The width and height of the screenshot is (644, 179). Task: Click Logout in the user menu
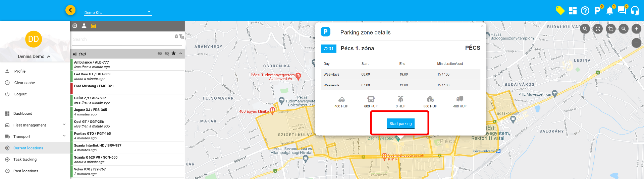point(20,94)
